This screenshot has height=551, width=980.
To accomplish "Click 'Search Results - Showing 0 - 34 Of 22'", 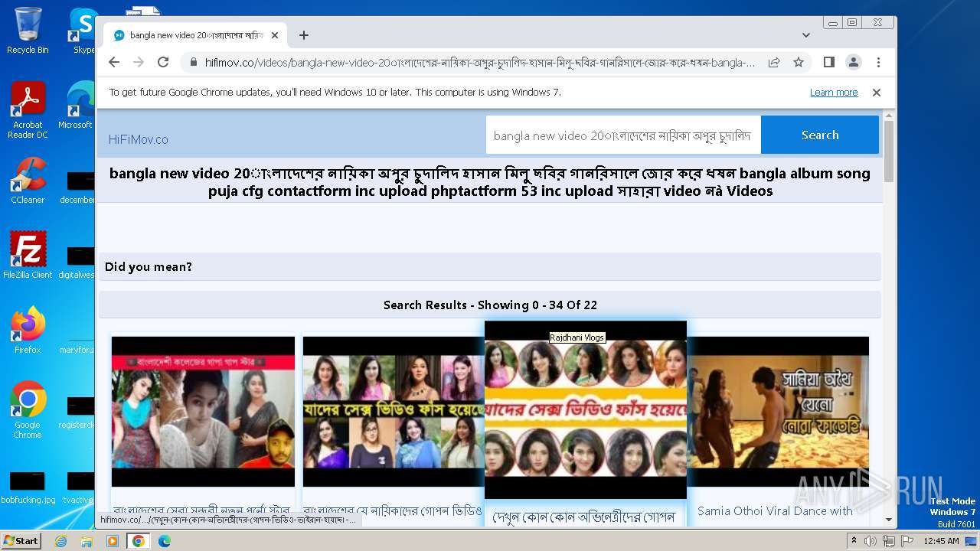I will click(490, 305).
